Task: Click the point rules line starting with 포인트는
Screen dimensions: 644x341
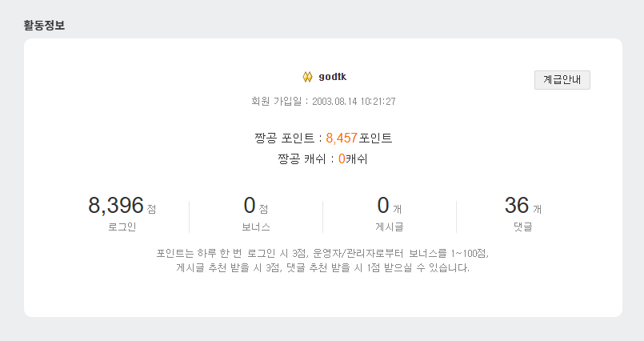Action: (x=322, y=253)
